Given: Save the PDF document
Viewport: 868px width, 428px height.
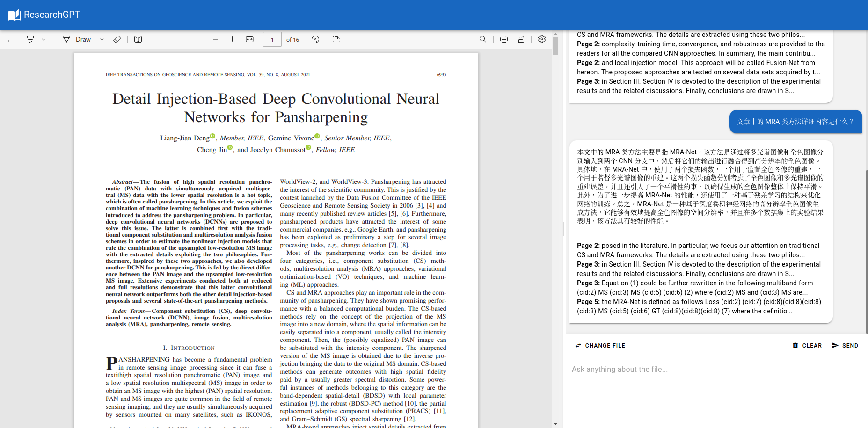Looking at the screenshot, I should point(521,39).
